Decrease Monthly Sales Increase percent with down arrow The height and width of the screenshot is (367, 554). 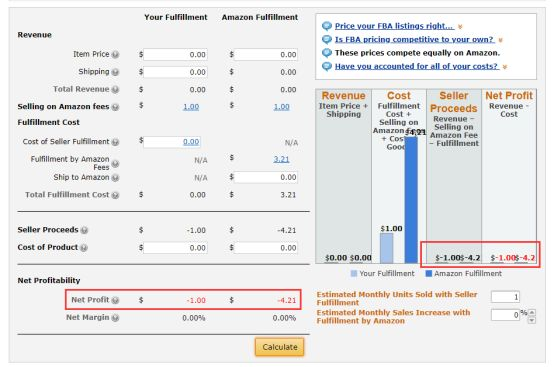[532, 320]
